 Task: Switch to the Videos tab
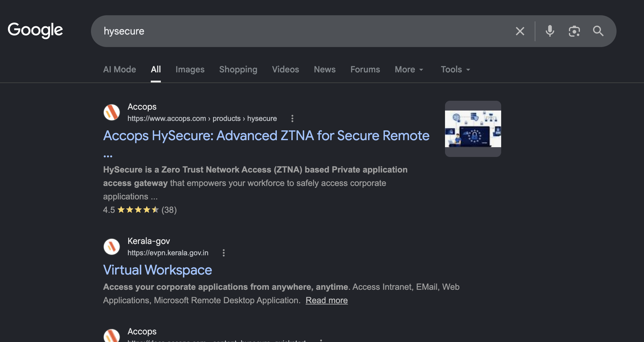coord(285,69)
